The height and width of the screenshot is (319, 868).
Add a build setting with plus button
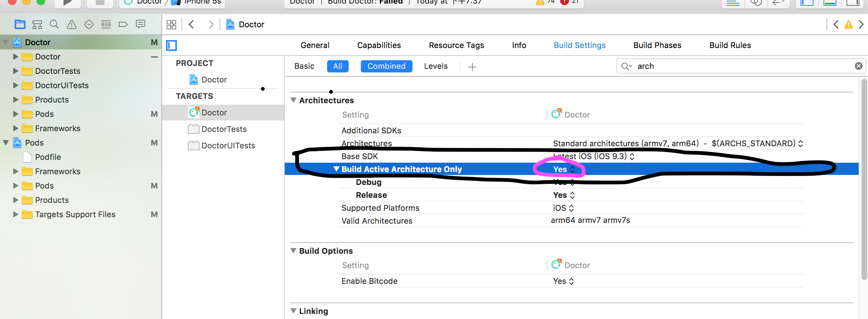pos(472,67)
